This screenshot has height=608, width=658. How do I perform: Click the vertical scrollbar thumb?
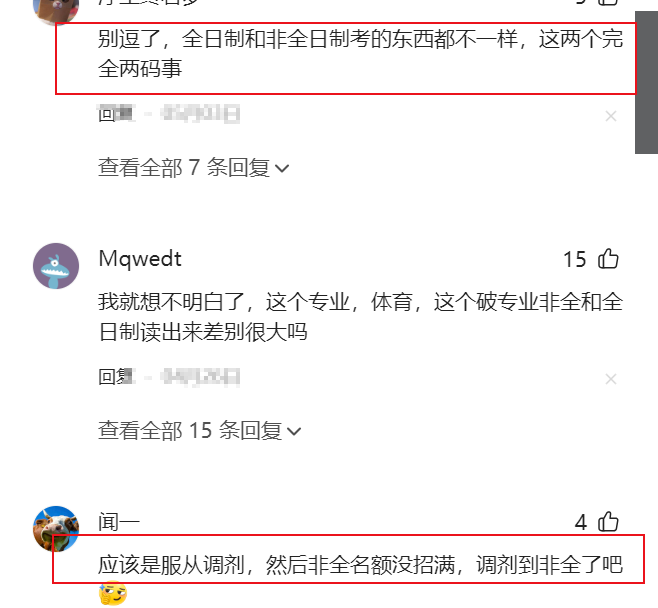point(646,82)
